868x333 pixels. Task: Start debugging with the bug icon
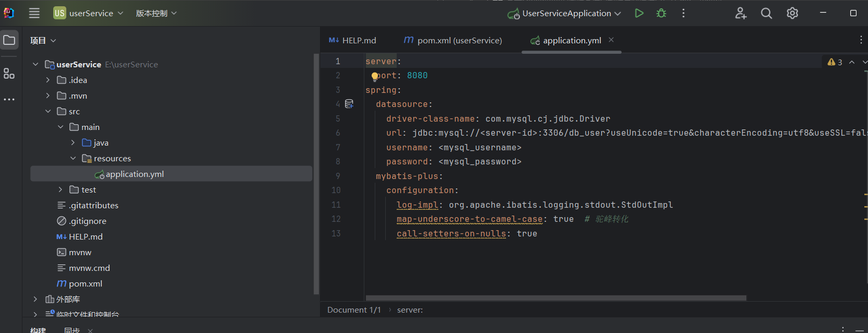661,13
